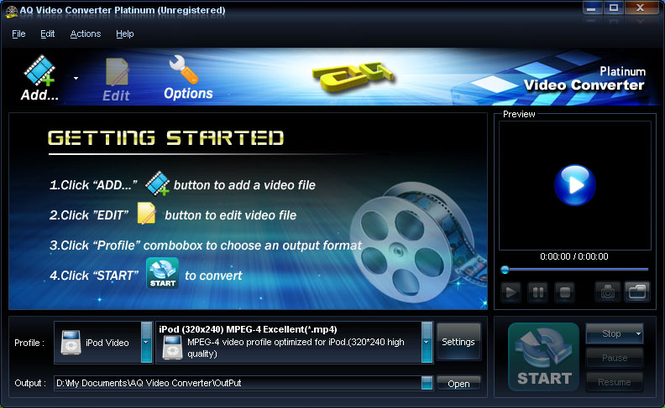The height and width of the screenshot is (408, 665).
Task: Open the Actions menu
Action: [x=85, y=34]
